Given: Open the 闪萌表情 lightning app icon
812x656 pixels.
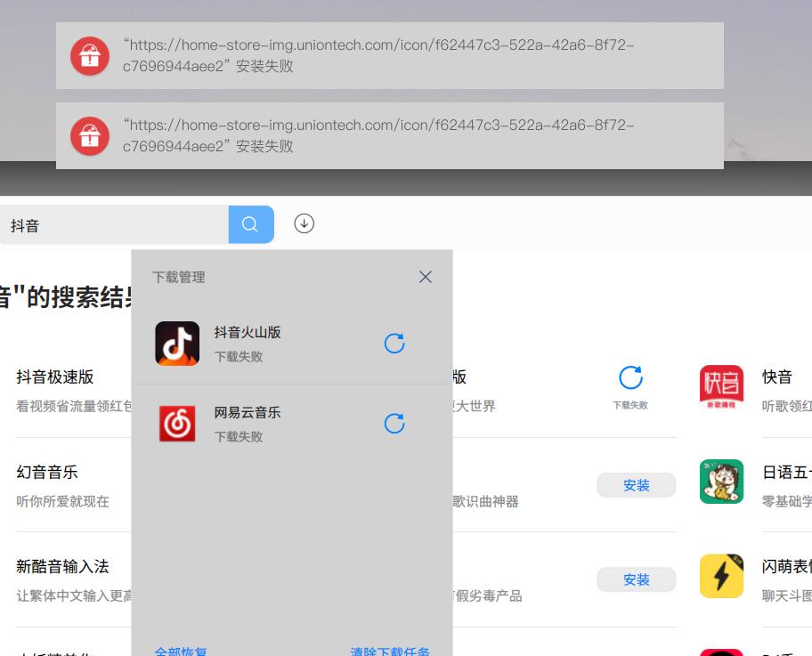Looking at the screenshot, I should [x=721, y=576].
